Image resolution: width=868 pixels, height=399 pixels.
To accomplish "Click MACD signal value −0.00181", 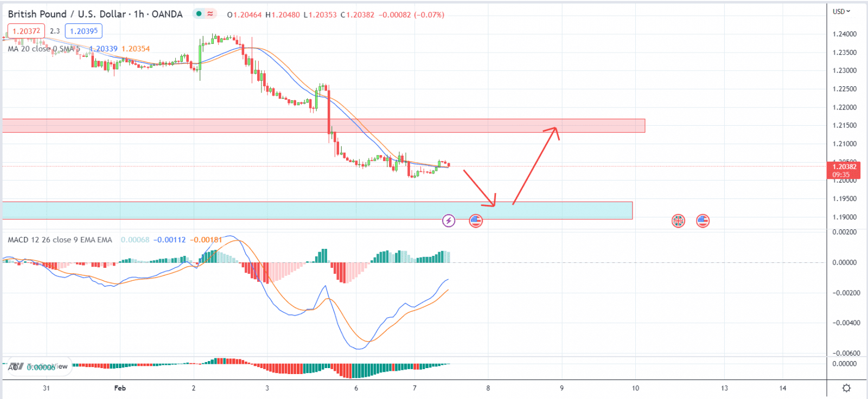I will tap(206, 240).
